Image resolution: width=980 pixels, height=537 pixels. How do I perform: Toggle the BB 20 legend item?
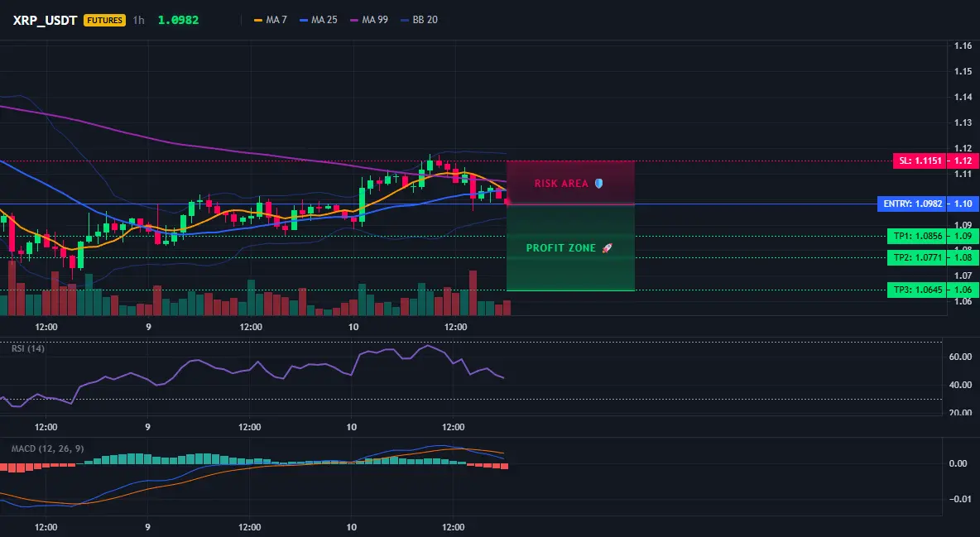420,20
